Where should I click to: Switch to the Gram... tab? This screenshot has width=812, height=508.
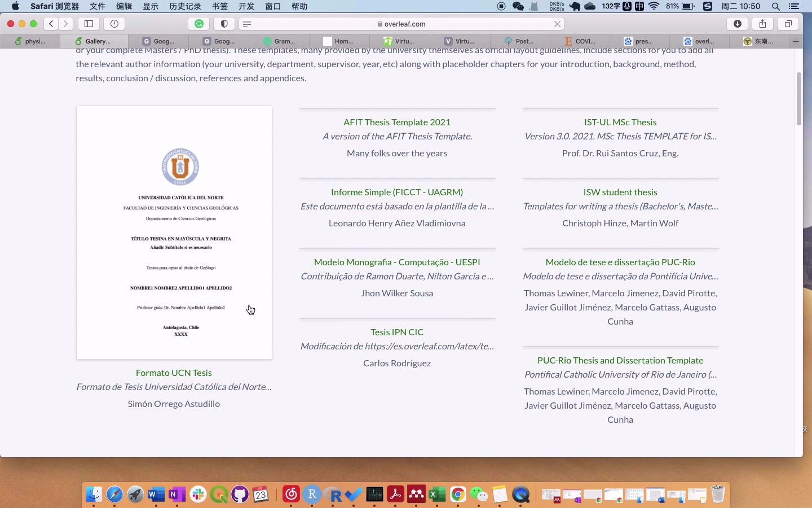click(279, 41)
